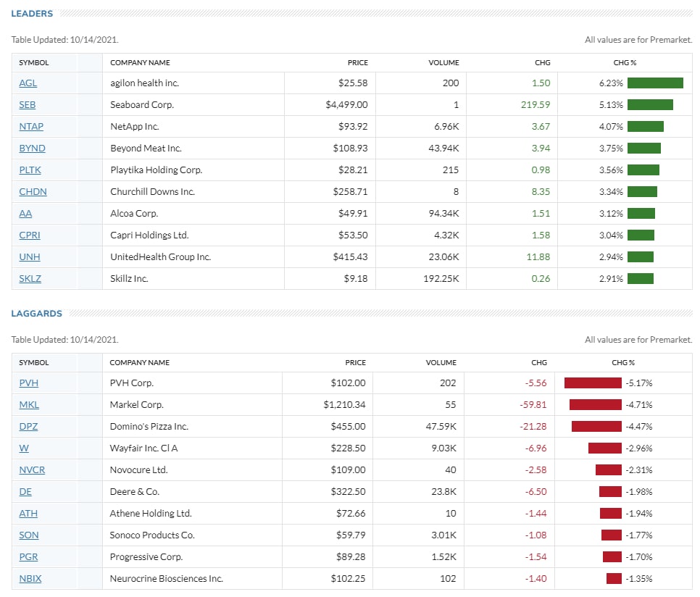Screen dimensions: 700x597
Task: Open the MKL symbol link
Action: pos(29,405)
